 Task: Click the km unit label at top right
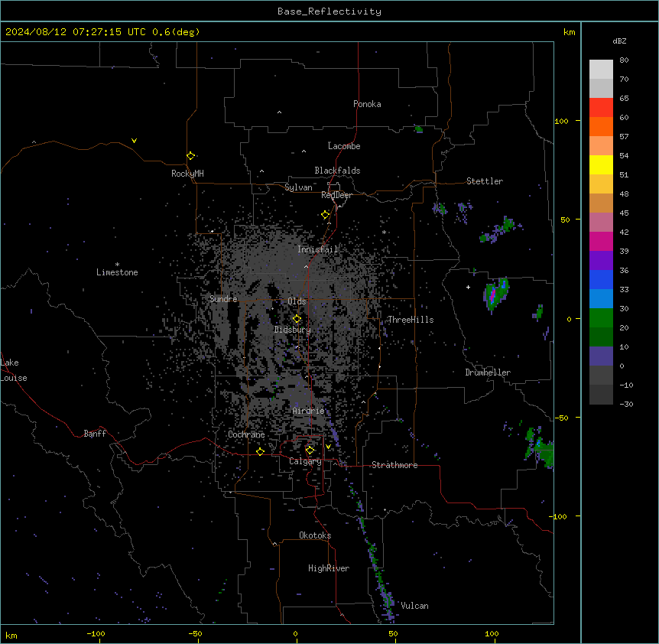570,32
